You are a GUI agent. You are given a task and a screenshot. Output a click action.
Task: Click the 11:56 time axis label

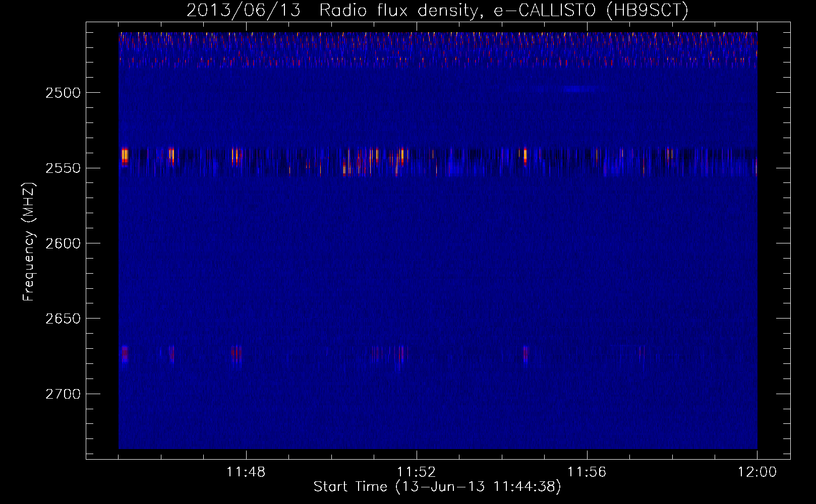[587, 472]
